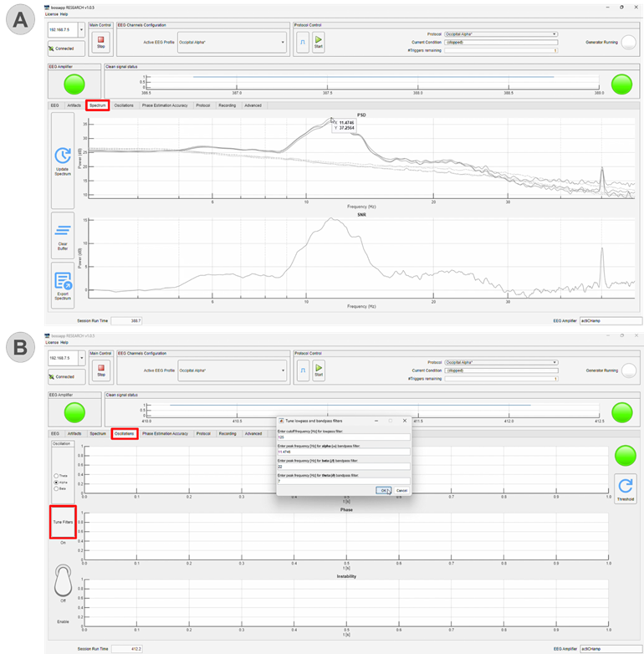Select the Theta oscillation radio button
Screen dimensions: 644x654
click(x=55, y=476)
